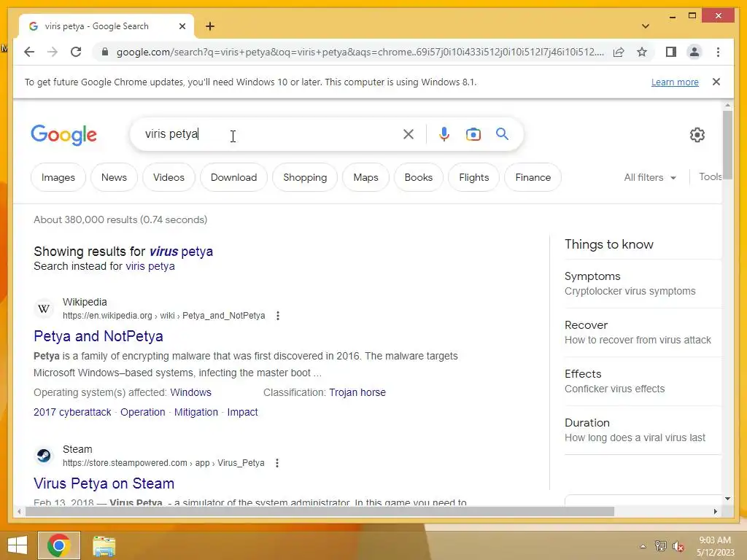
Task: Jump to Impact section link
Action: tap(242, 412)
